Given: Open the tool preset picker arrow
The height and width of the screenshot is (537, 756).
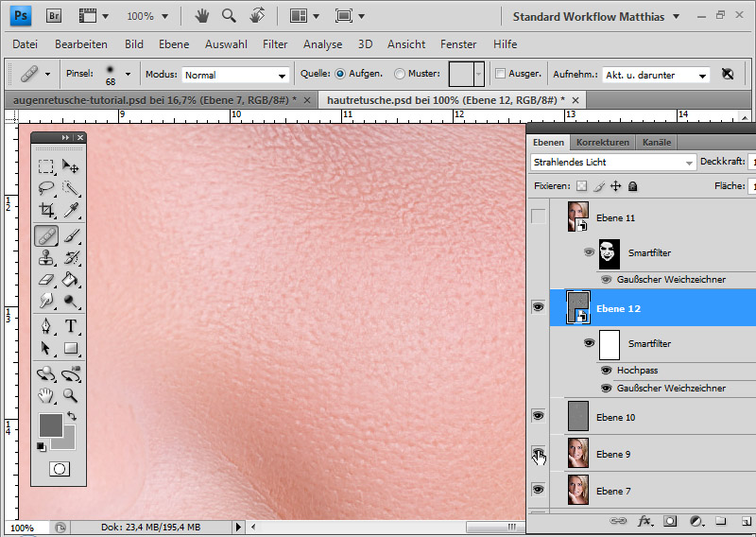Looking at the screenshot, I should (x=48, y=75).
